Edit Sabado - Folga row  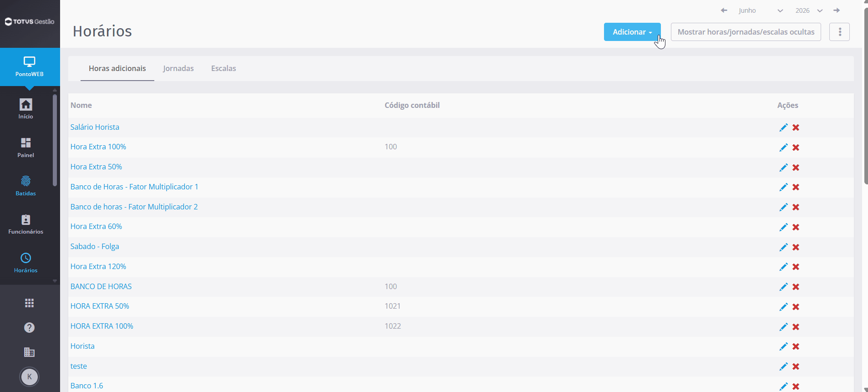[x=783, y=247]
